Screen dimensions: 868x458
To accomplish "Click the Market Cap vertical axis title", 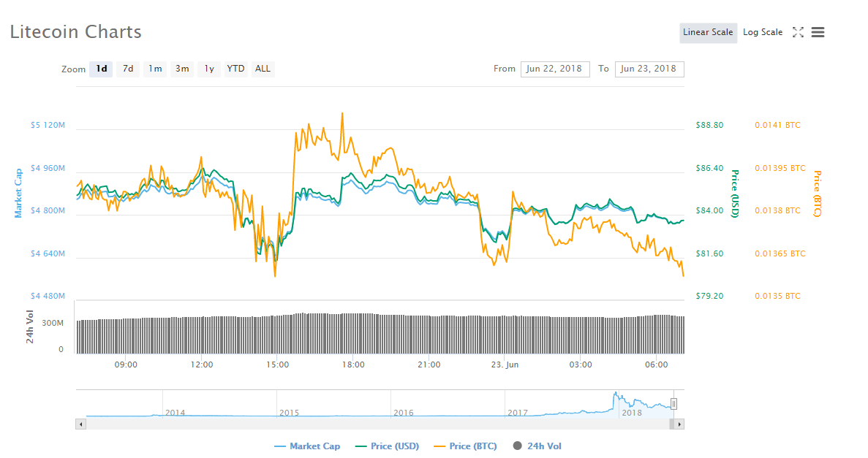I will click(18, 193).
